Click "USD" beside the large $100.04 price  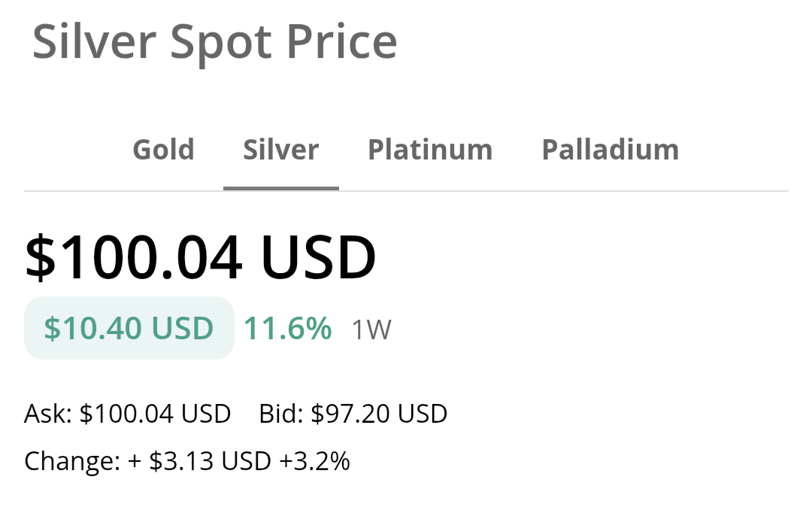(x=318, y=258)
